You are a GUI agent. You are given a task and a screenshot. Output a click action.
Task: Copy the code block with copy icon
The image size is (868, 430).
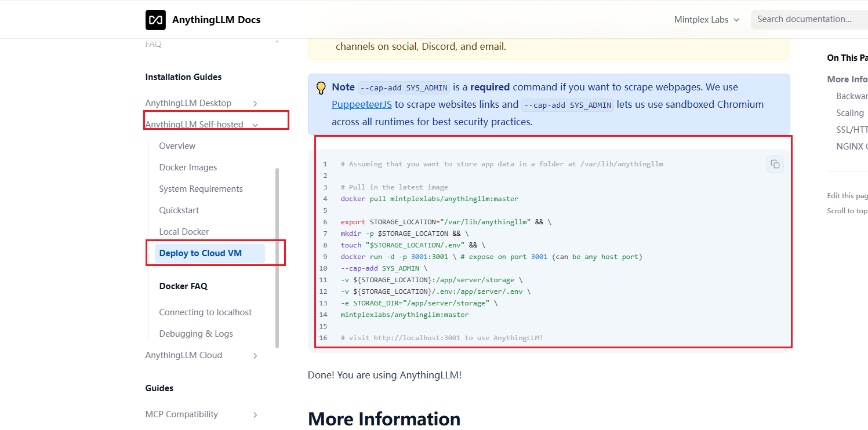(x=775, y=164)
